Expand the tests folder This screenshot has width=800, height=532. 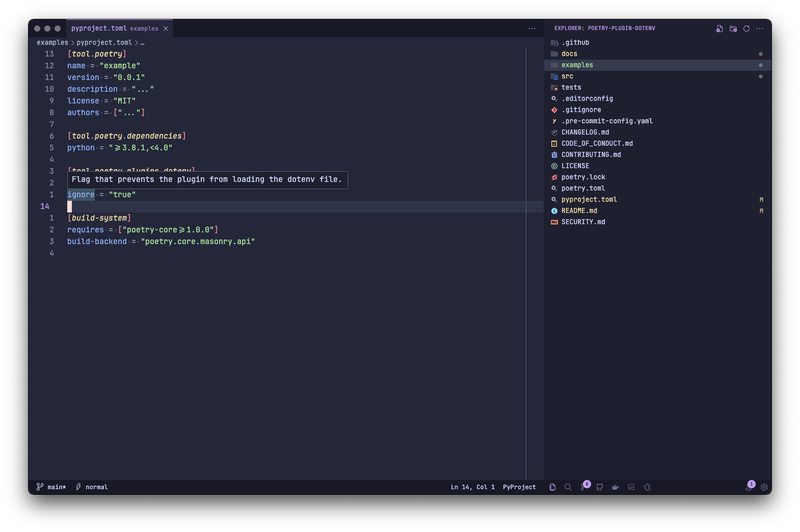571,88
